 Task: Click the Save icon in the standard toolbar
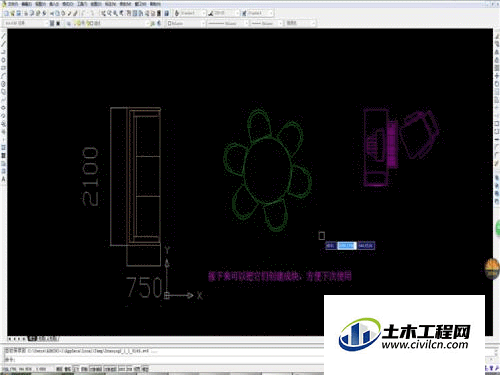click(18, 13)
